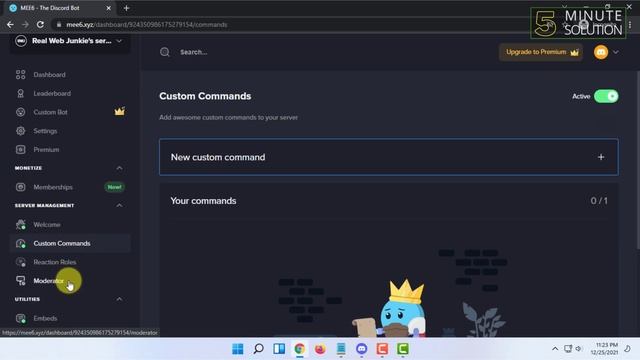Open Embeds plugin link

pos(45,318)
